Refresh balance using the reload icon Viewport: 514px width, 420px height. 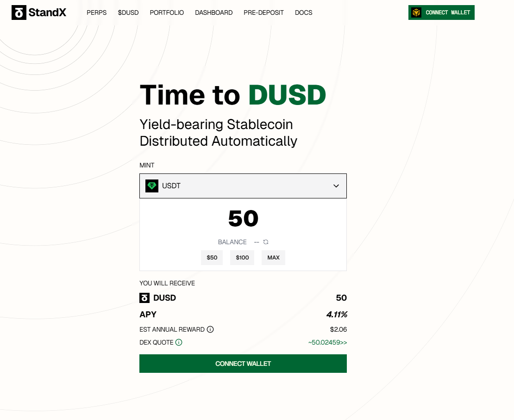[266, 242]
